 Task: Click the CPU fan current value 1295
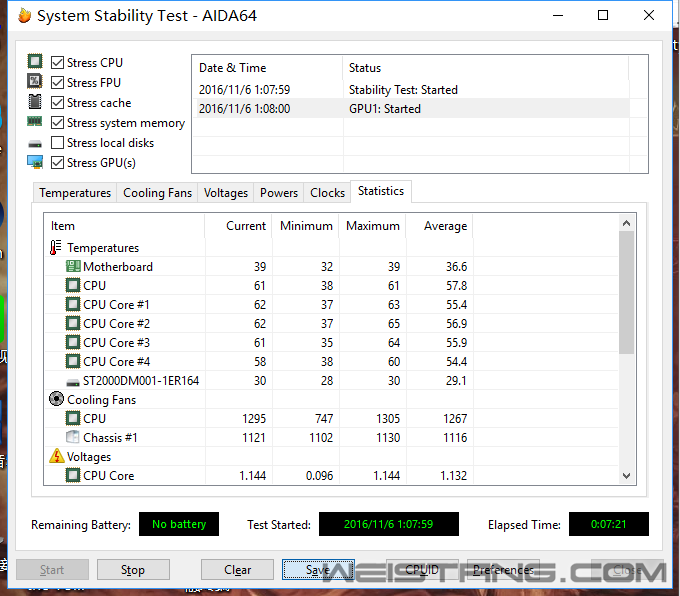pyautogui.click(x=254, y=419)
